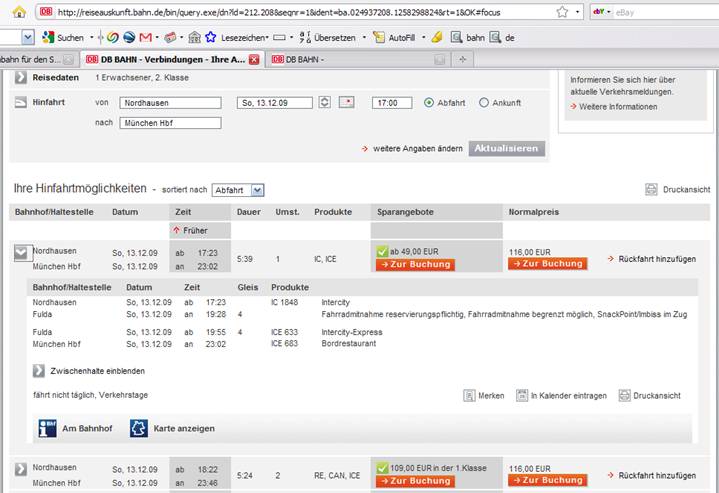Click the date stepper next to the date

(325, 102)
